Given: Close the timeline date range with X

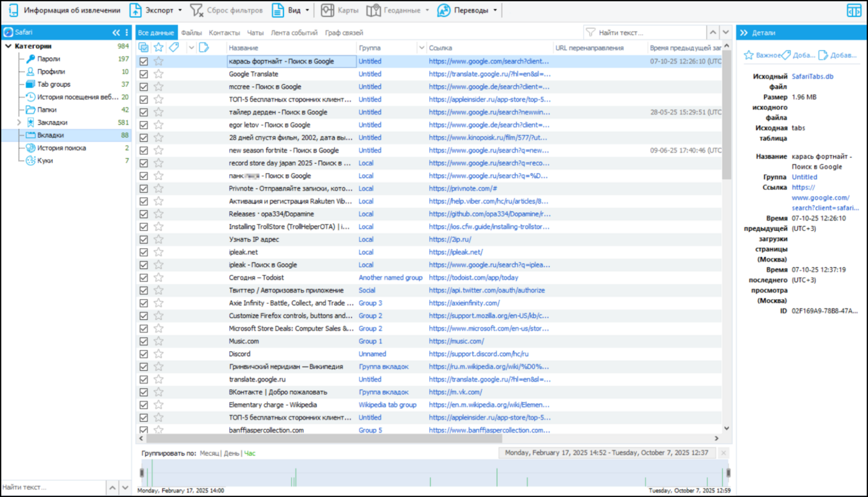Looking at the screenshot, I should coord(723,453).
